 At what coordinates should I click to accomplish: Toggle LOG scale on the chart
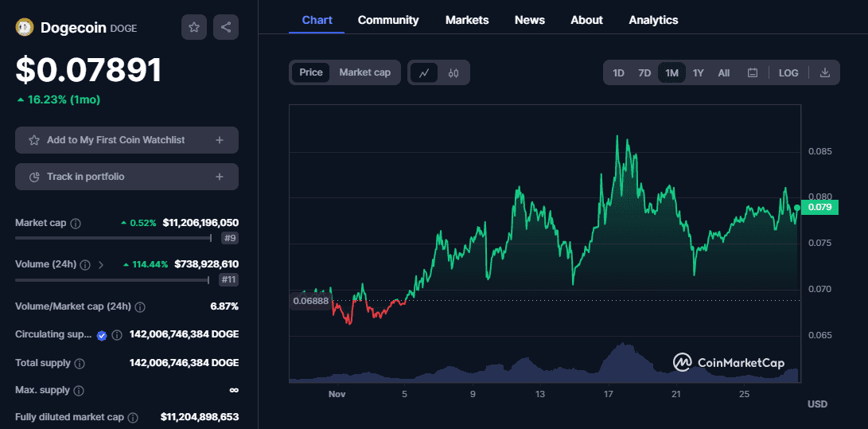pos(788,72)
